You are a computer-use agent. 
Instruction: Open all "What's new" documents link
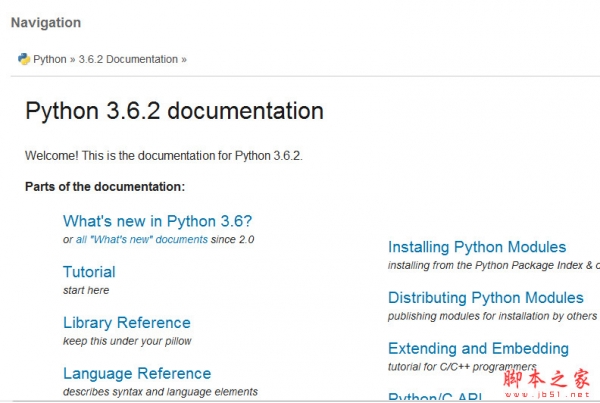(142, 240)
